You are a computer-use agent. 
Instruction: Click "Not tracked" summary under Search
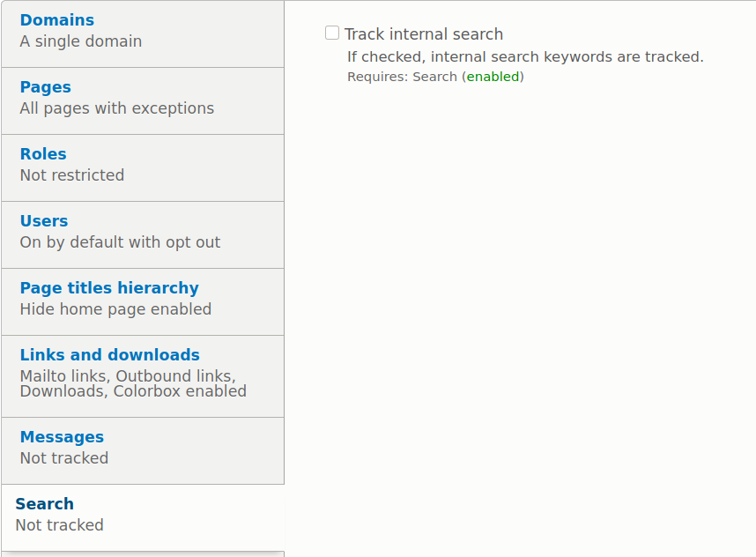tap(60, 525)
